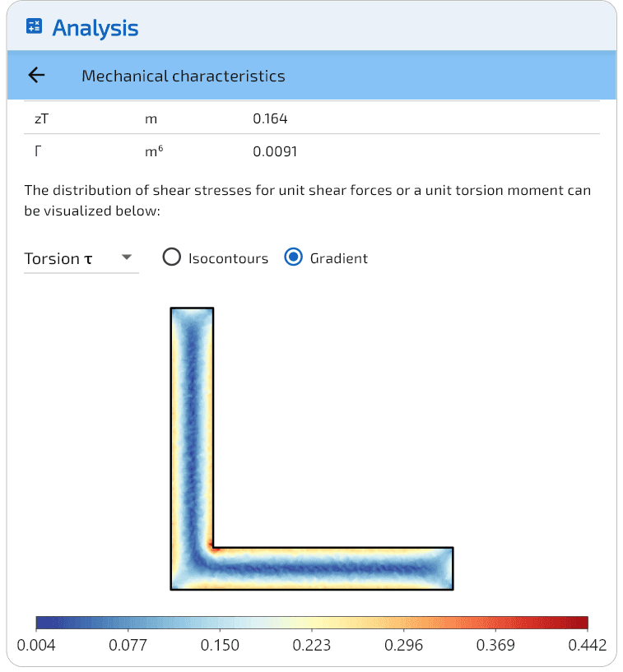Click the dark red end of color scale
The image size is (623, 672).
click(582, 623)
